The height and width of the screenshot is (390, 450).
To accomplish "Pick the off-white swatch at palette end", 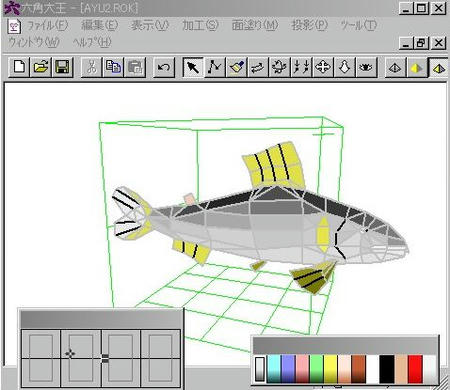I will click(430, 369).
